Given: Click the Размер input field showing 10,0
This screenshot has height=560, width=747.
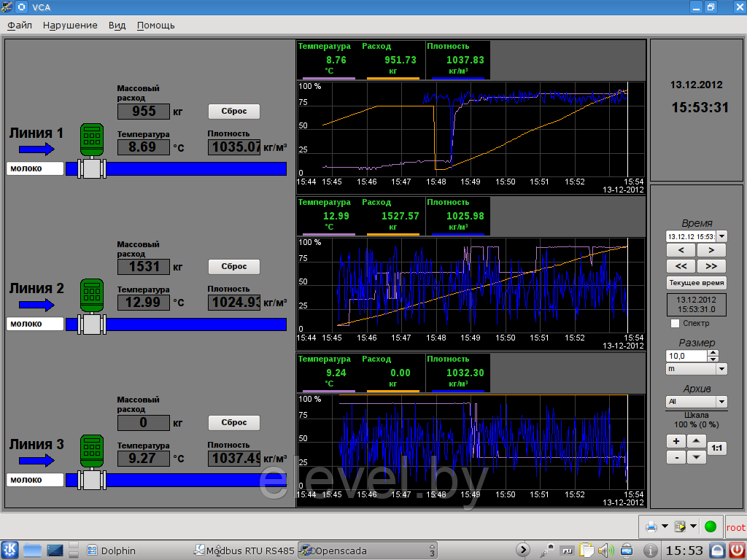Looking at the screenshot, I should [686, 356].
